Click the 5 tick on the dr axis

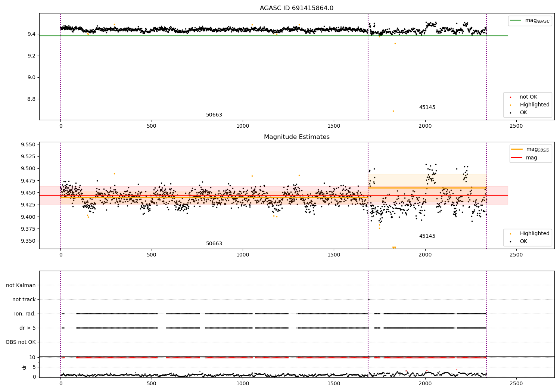(34, 367)
